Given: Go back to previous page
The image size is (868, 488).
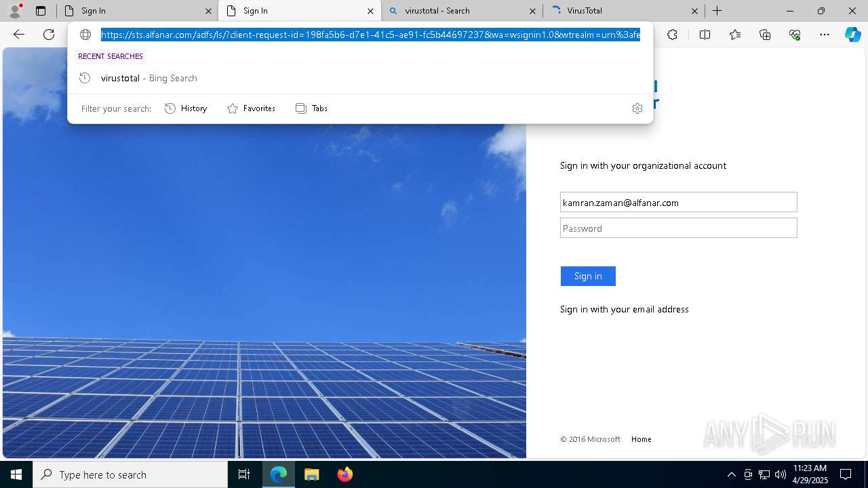Looking at the screenshot, I should [x=19, y=35].
